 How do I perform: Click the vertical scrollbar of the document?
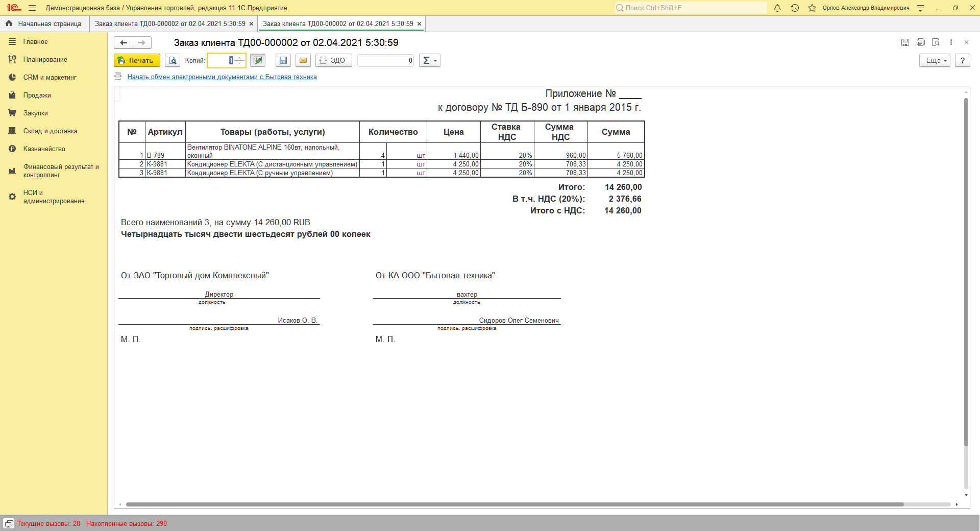pos(966,272)
